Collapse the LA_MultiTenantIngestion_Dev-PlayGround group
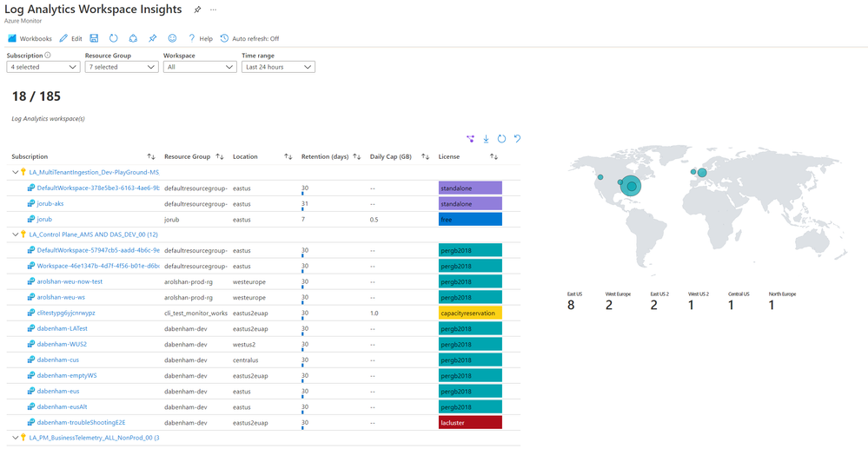Viewport: 868px width, 449px height. point(16,172)
